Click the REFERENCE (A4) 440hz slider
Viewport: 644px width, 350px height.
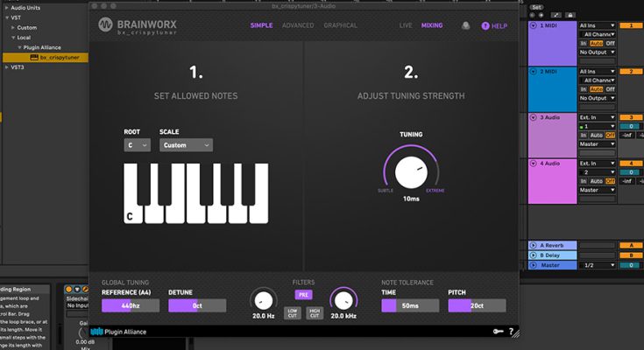tap(128, 306)
